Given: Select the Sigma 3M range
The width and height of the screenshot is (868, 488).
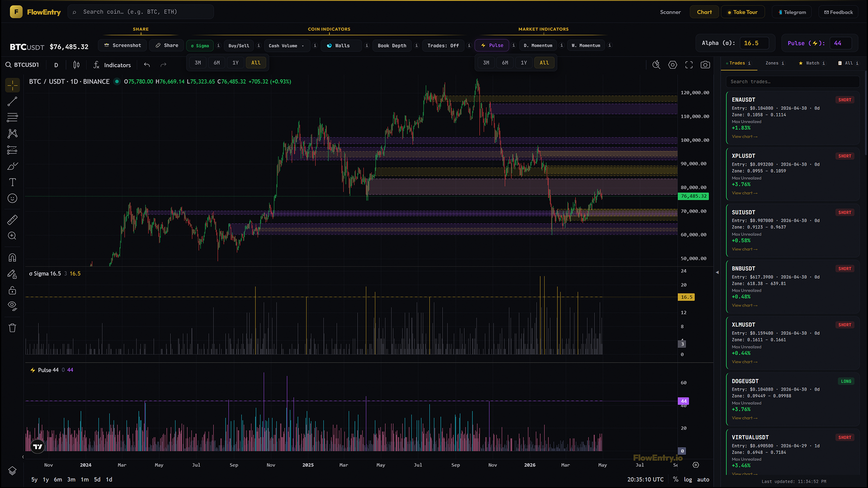Looking at the screenshot, I should tap(198, 63).
